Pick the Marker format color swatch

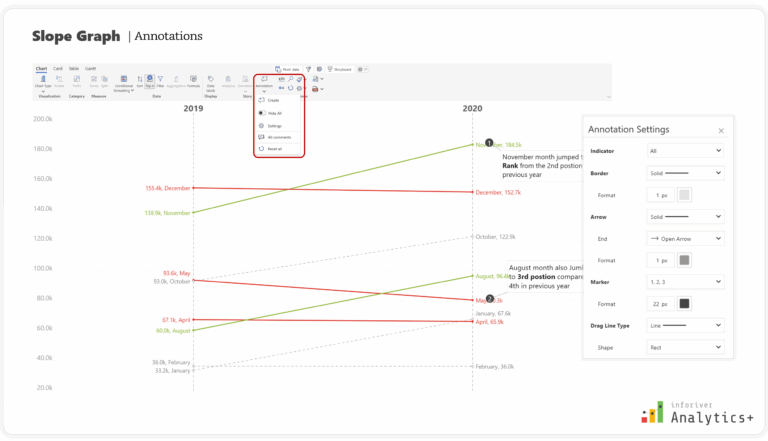point(685,303)
